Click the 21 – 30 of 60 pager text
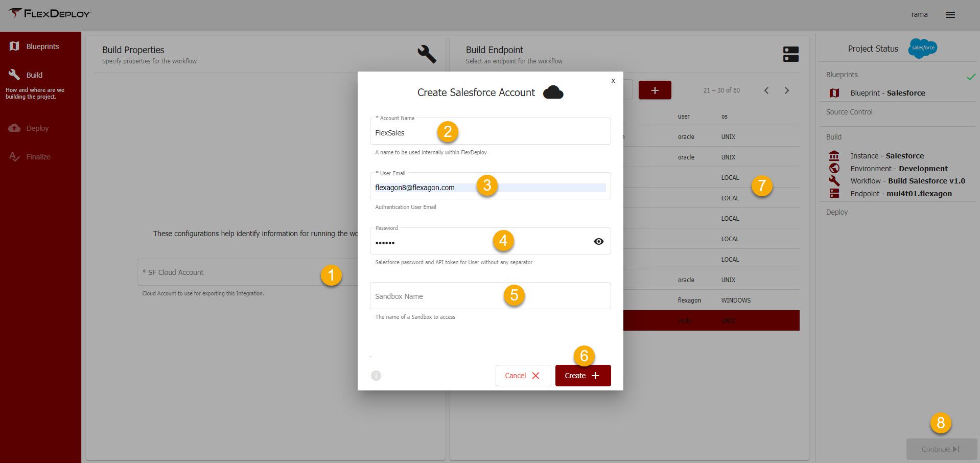The height and width of the screenshot is (463, 980). click(x=721, y=90)
